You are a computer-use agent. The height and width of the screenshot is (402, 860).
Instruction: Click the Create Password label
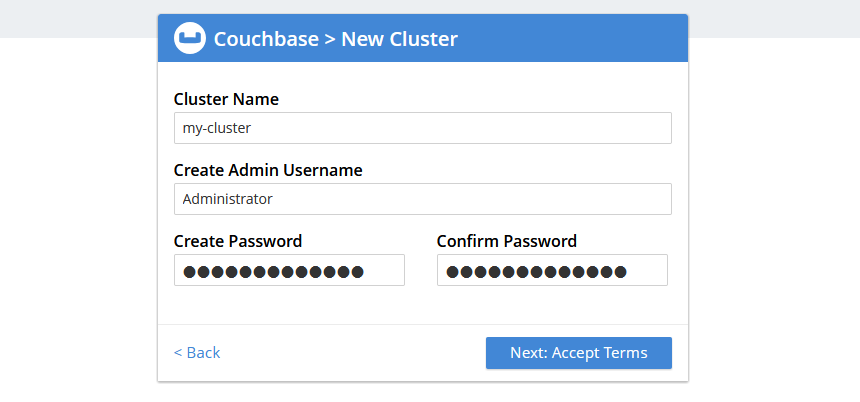point(238,241)
